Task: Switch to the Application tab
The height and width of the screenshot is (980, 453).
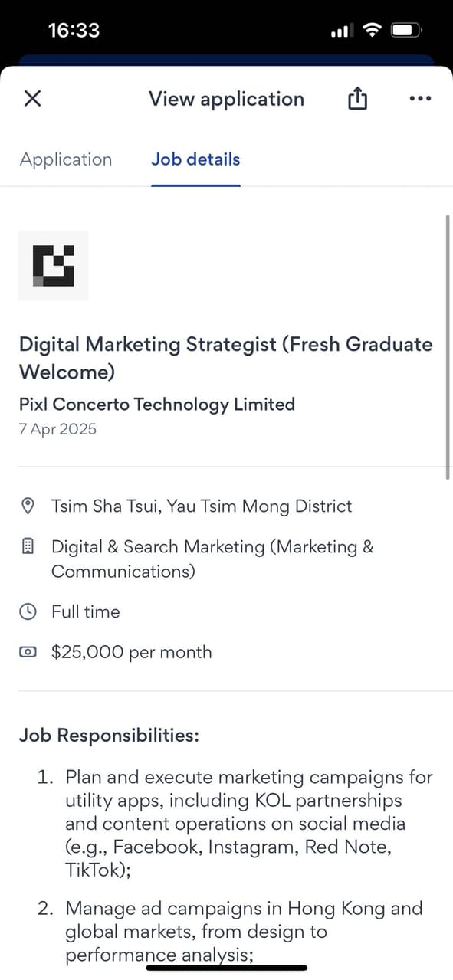Action: pos(65,159)
